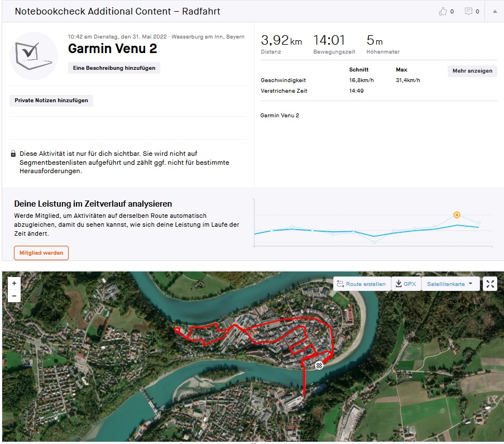Click the '14:01' Bewegungszeit value
Screen dimensions: 504x444
pos(329,40)
